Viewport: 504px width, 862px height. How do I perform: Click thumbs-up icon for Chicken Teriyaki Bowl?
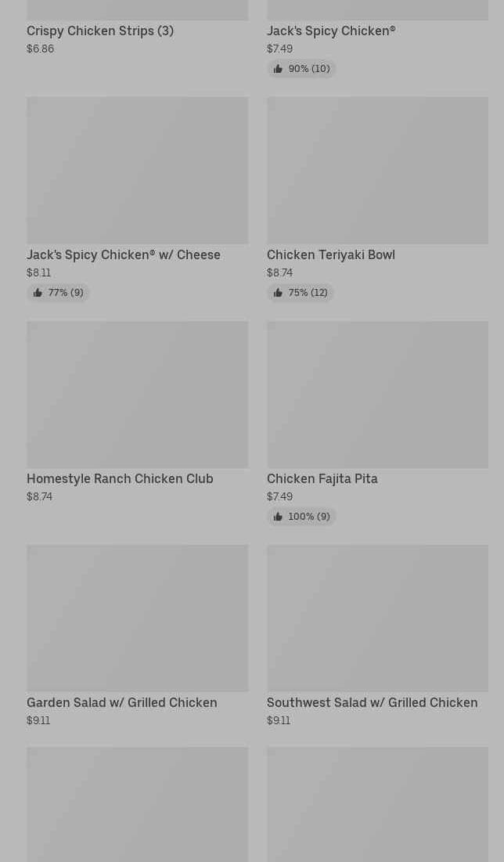pos(278,293)
